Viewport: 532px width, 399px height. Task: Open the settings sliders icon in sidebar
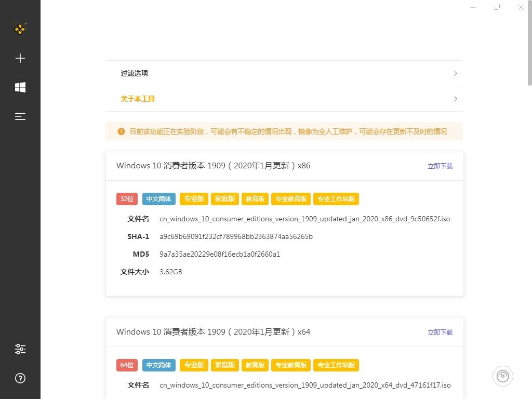point(20,349)
